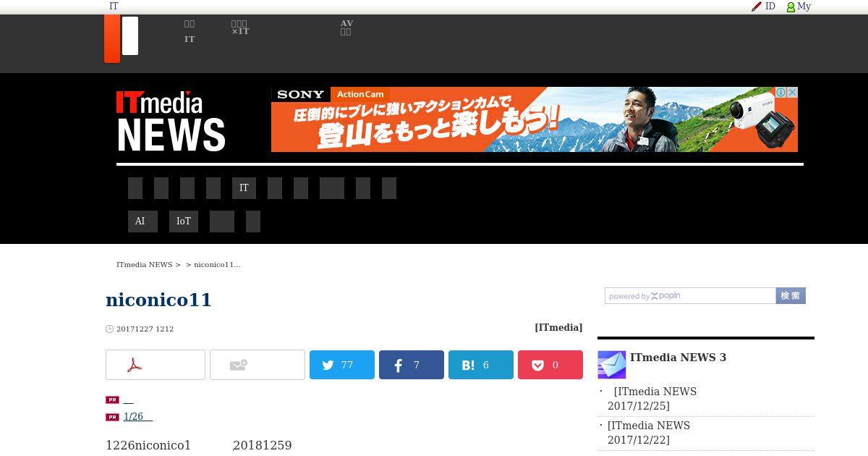Open the first short PR link
The width and height of the screenshot is (868, 456).
coord(128,400)
